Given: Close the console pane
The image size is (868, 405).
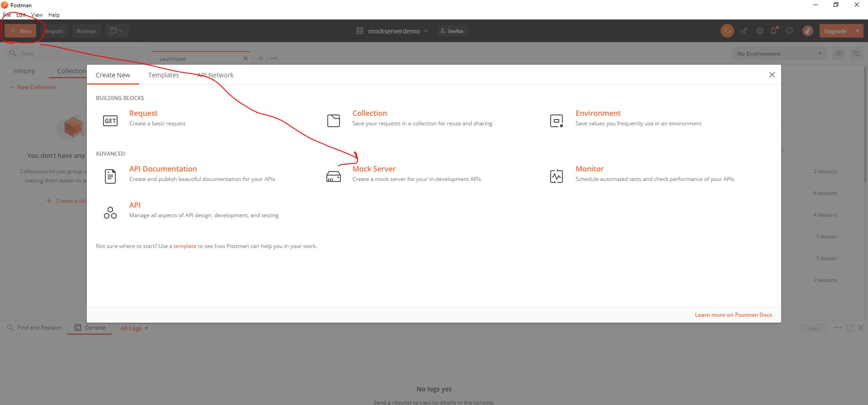Looking at the screenshot, I should click(x=861, y=328).
